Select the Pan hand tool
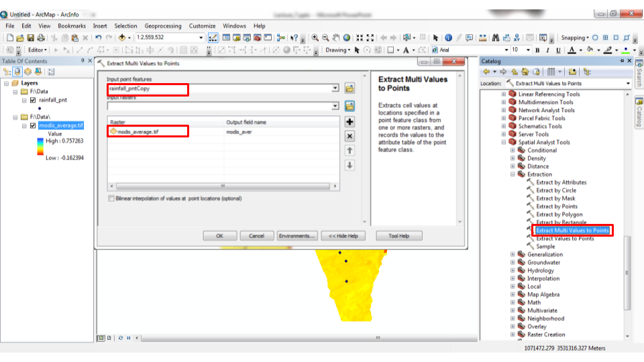This screenshot has width=644, height=362. [x=336, y=38]
